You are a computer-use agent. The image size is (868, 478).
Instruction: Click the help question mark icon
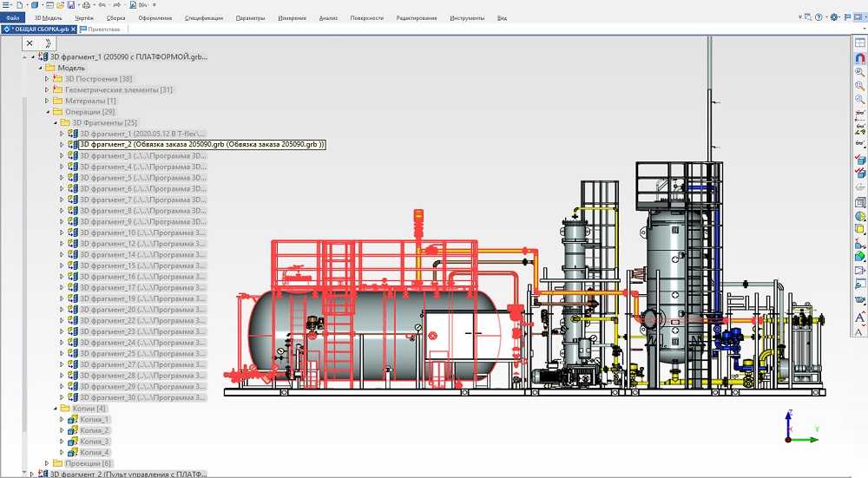819,16
